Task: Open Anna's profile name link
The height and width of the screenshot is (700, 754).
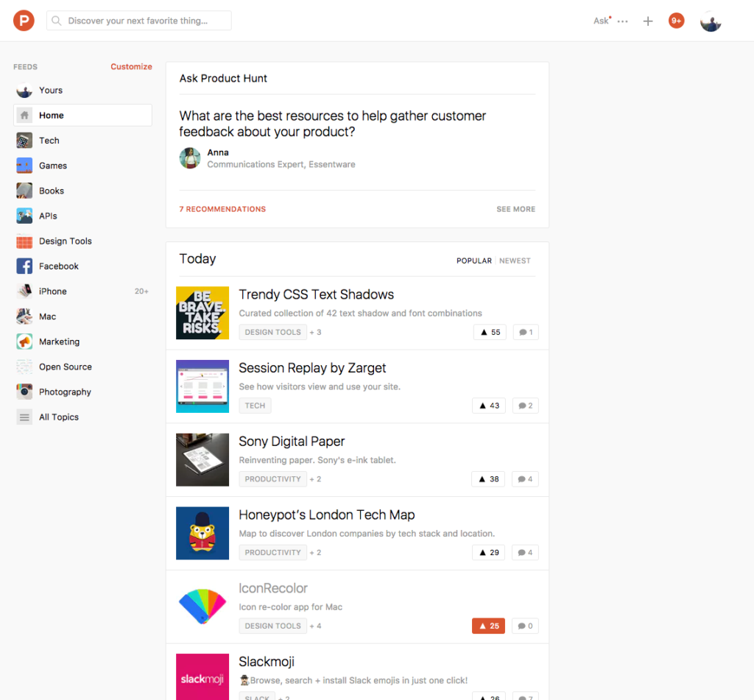Action: 218,152
